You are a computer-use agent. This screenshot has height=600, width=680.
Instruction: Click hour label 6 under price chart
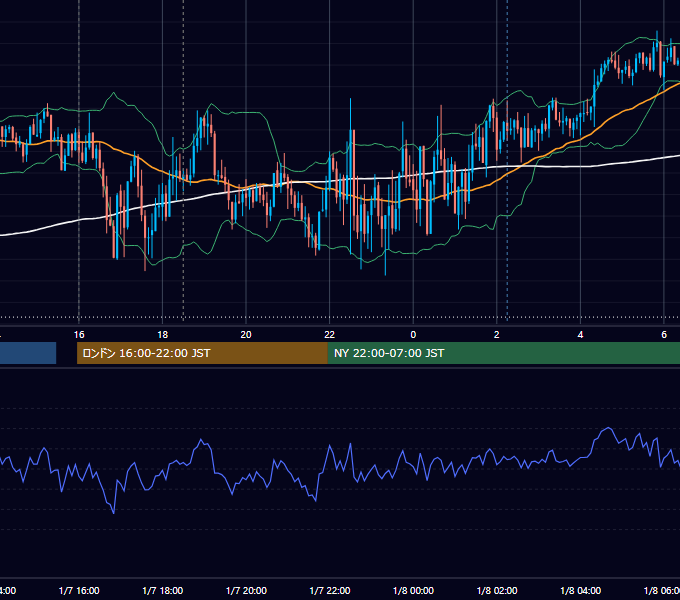[x=664, y=335]
